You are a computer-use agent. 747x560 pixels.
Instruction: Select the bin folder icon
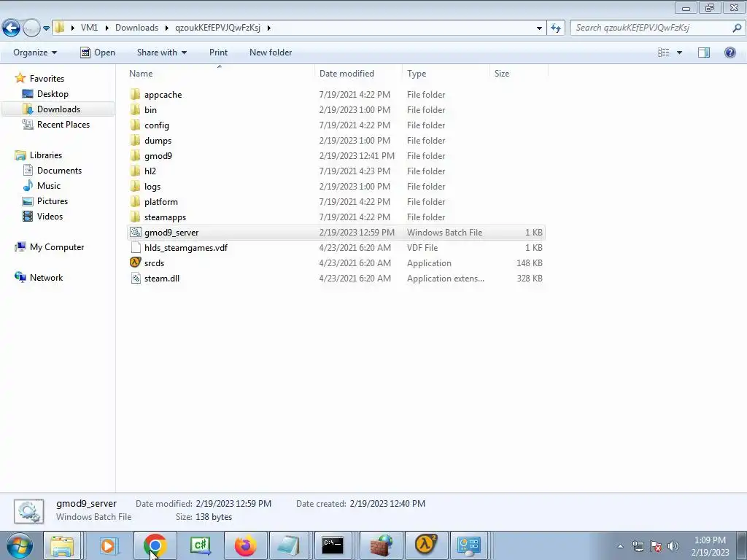(135, 109)
